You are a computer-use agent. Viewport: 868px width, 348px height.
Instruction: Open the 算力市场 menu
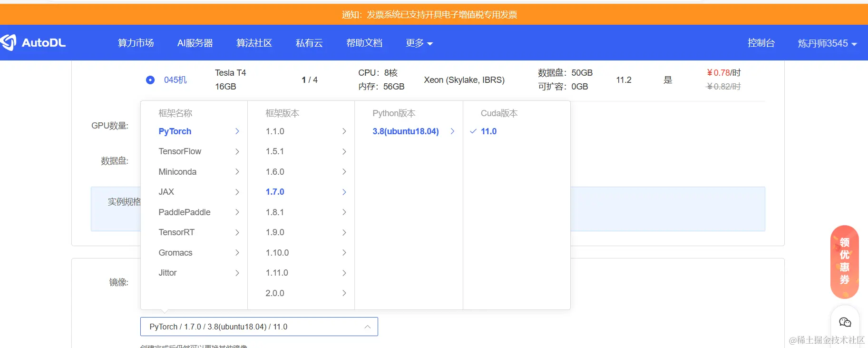[x=136, y=43]
